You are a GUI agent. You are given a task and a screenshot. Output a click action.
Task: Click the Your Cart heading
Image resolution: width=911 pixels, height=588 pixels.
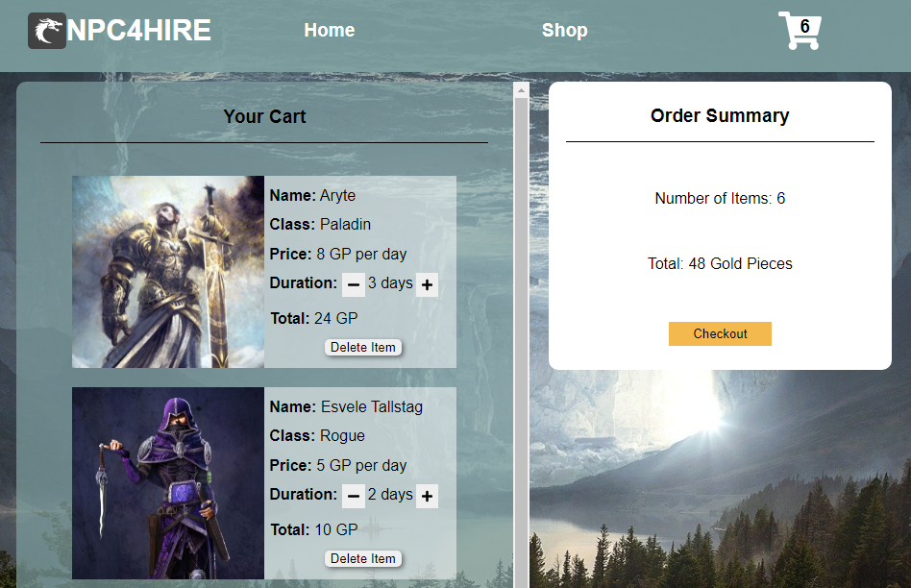(x=264, y=116)
